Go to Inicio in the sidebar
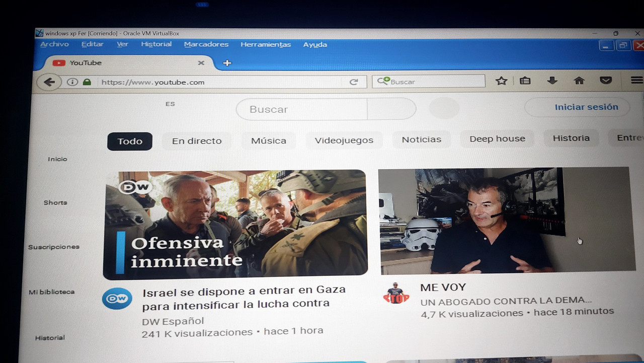 click(x=57, y=159)
